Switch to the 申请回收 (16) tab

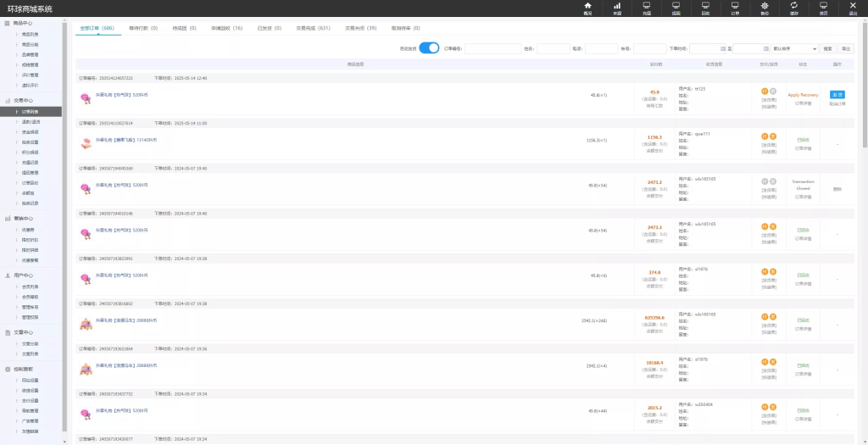click(x=226, y=28)
